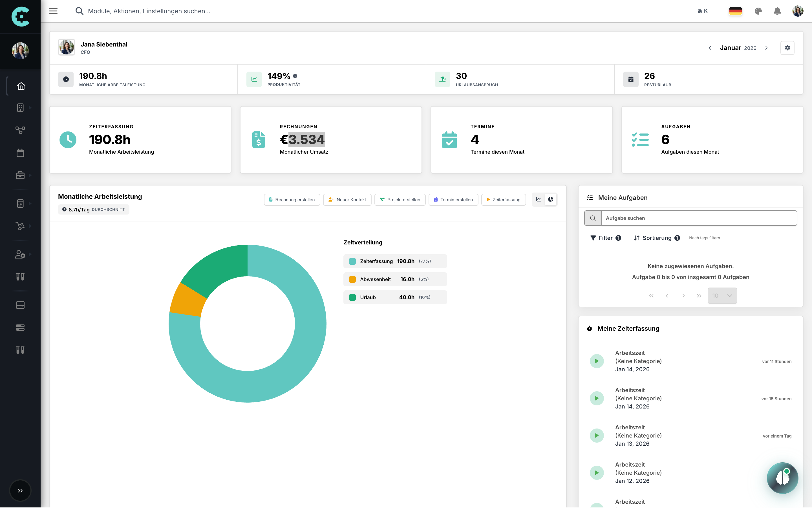
Task: Expand the collapsed sidebar with the double-arrow button
Action: pyautogui.click(x=21, y=491)
